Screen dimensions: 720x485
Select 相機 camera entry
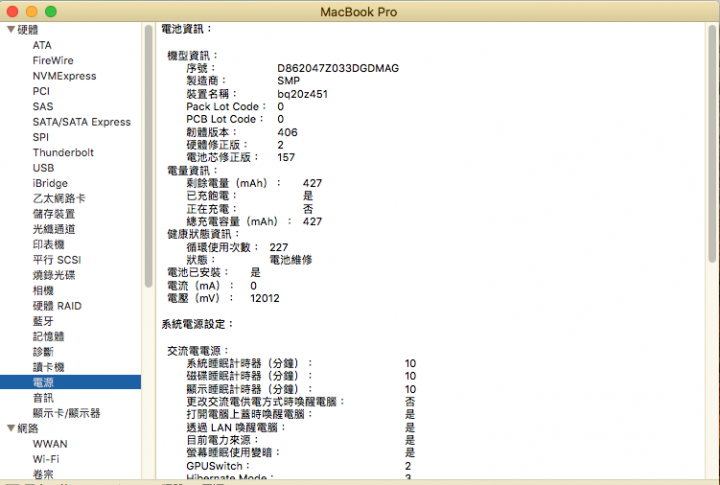pyautogui.click(x=43, y=290)
